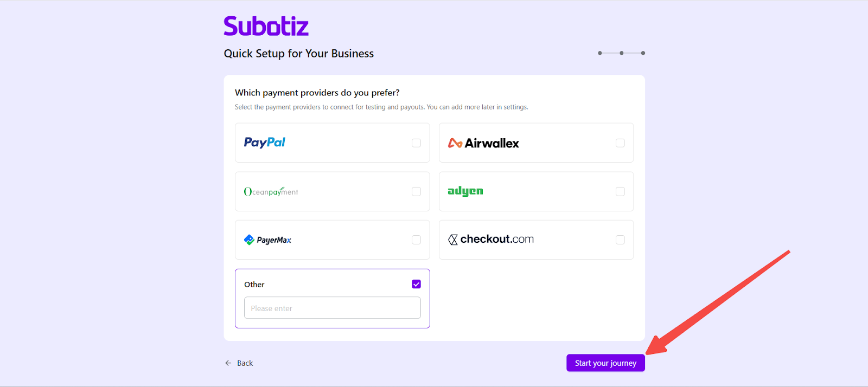
Task: Click the Airwallex logo
Action: tap(483, 143)
